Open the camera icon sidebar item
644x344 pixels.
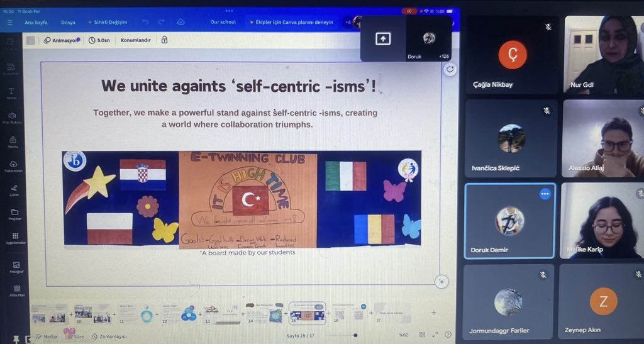tap(13, 118)
